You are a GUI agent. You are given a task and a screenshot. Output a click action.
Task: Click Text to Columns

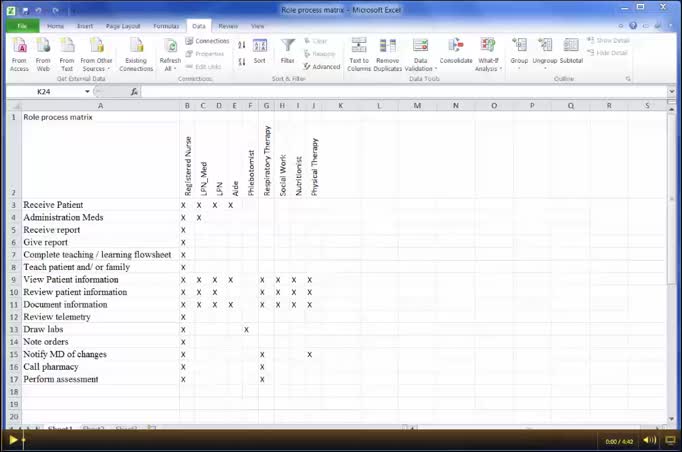359,55
